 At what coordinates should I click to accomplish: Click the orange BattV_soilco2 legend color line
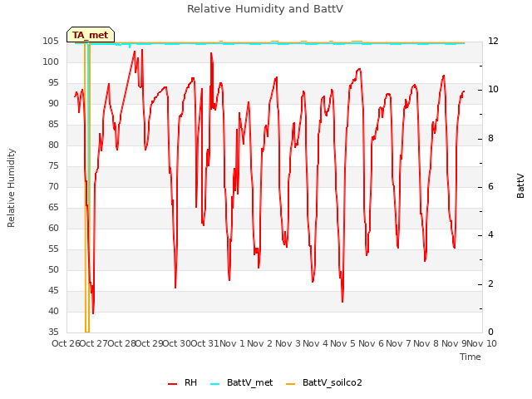pos(291,384)
